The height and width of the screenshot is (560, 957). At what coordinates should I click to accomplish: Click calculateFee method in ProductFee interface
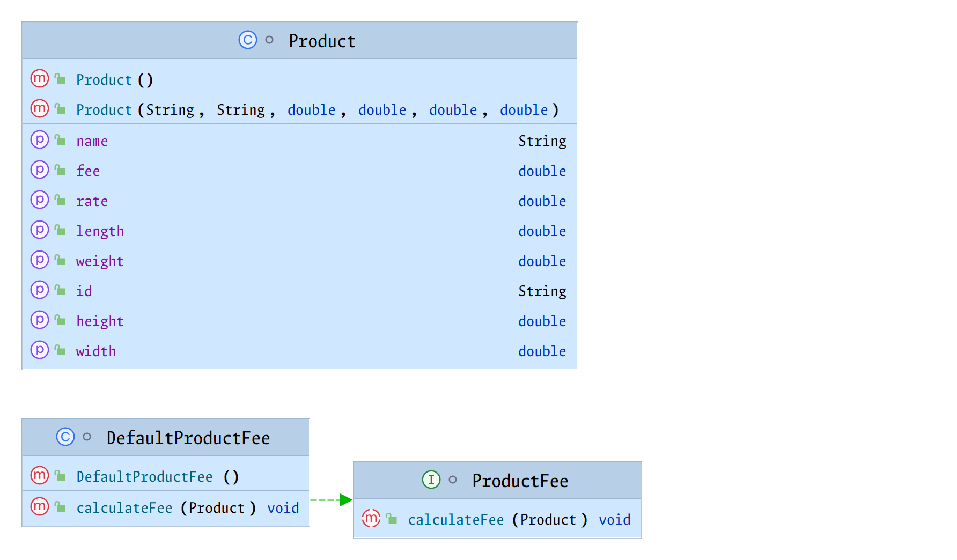tap(455, 520)
